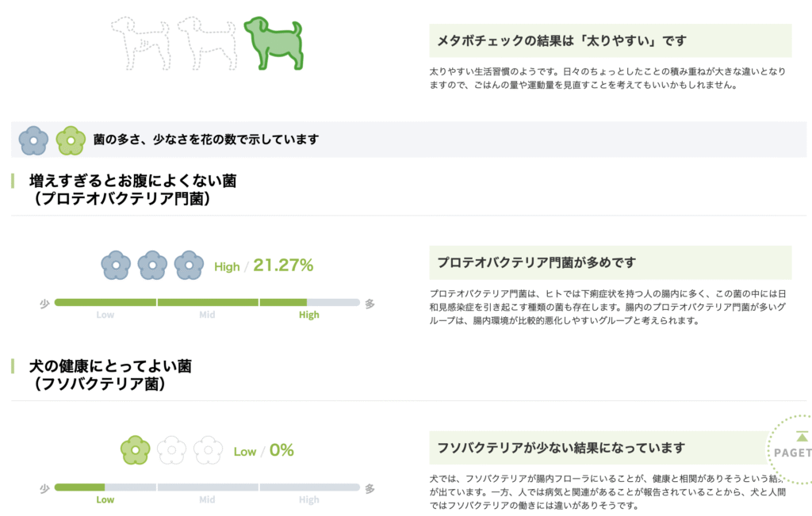Click the green flower in the legend bar
The image size is (812, 516).
(71, 140)
